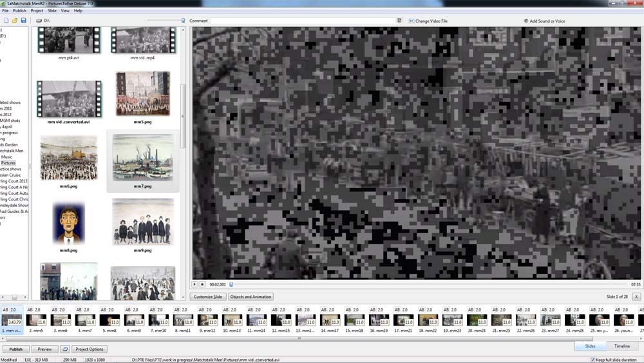This screenshot has height=363, width=644.
Task: Play the video preview
Action: pos(194,284)
